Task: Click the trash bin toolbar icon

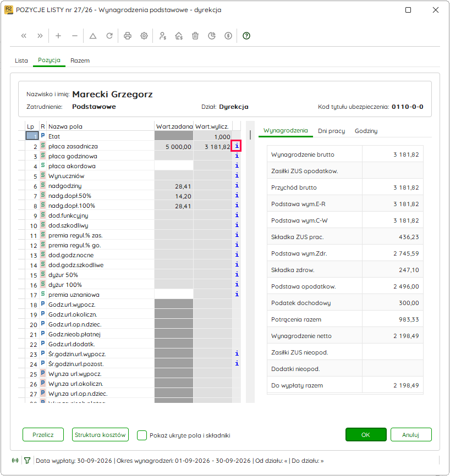Action: [x=195, y=36]
